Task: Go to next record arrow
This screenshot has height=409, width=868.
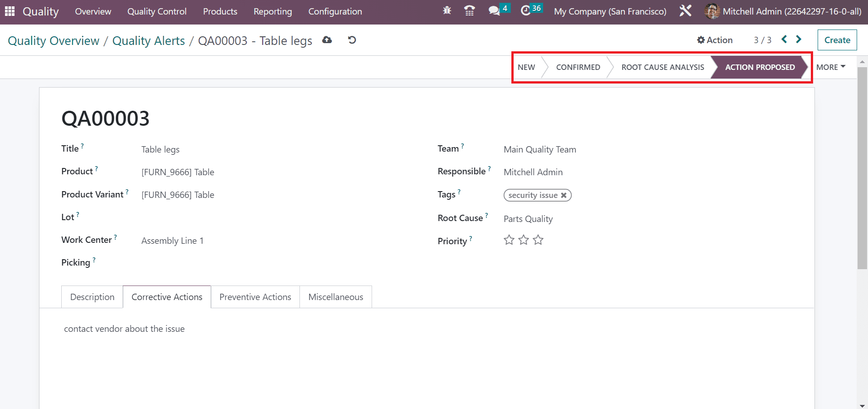Action: click(x=799, y=39)
